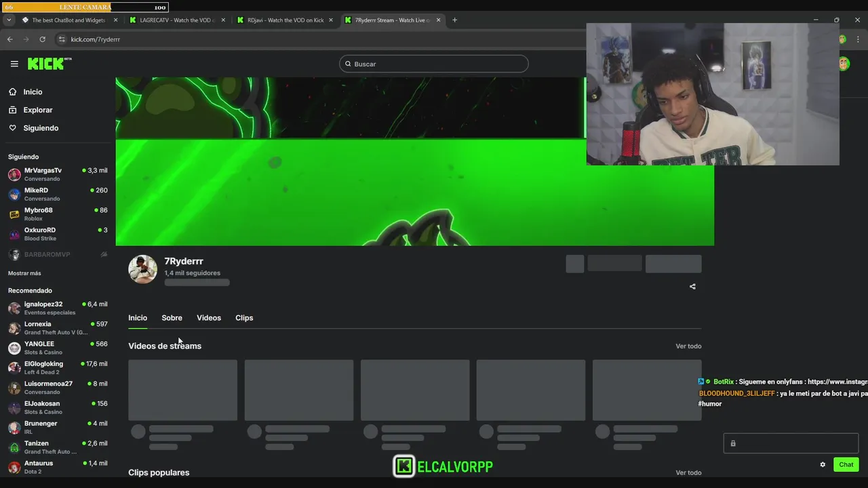The image size is (868, 488).
Task: Click the 1,4 mil seguidores text
Action: tap(193, 273)
